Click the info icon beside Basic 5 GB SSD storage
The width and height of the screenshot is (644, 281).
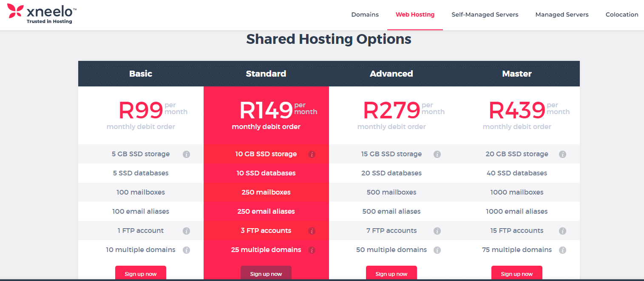186,154
